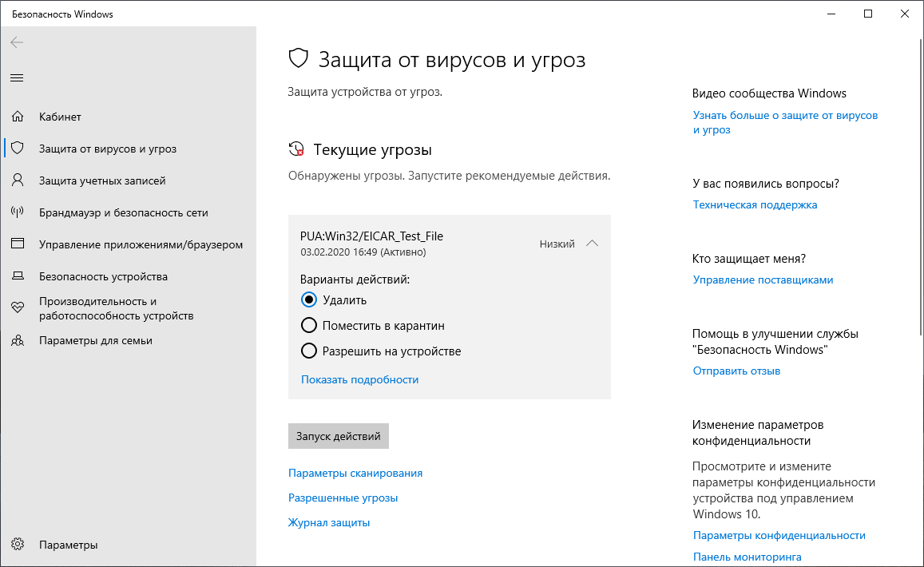Open Журнал защиты link

point(328,521)
